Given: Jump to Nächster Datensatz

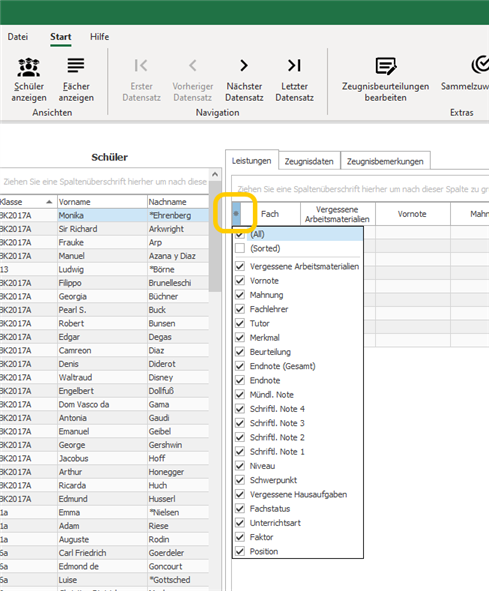Looking at the screenshot, I should click(x=244, y=80).
